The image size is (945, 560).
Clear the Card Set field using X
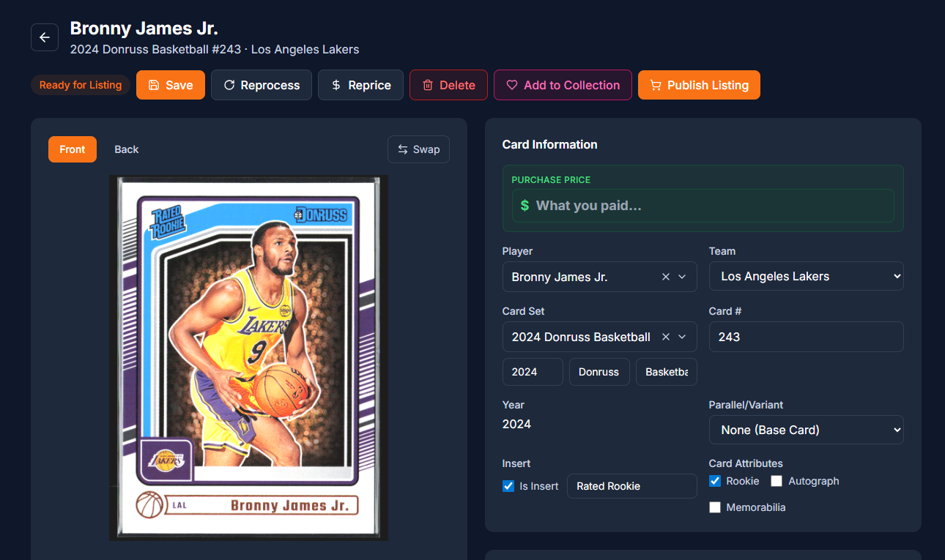[x=666, y=337]
